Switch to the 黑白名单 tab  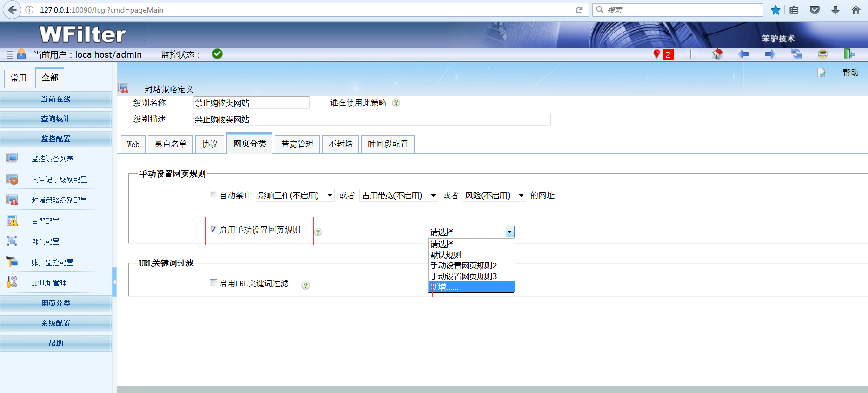tap(170, 144)
